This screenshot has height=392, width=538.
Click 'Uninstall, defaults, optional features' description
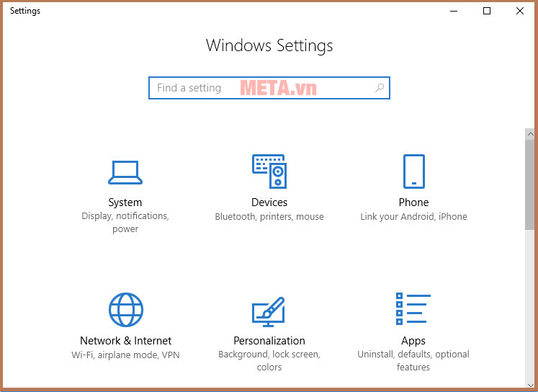coord(413,361)
